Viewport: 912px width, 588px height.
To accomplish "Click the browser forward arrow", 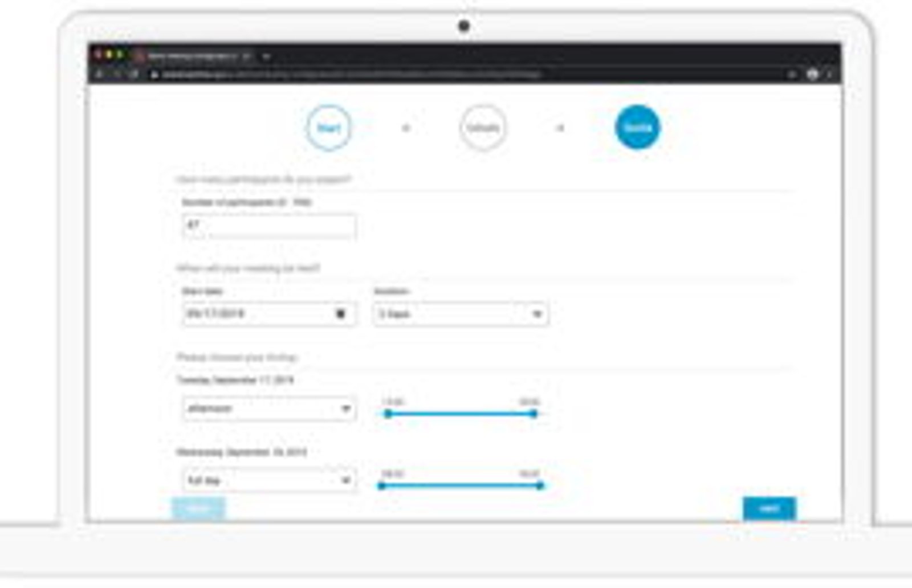I will pos(117,74).
